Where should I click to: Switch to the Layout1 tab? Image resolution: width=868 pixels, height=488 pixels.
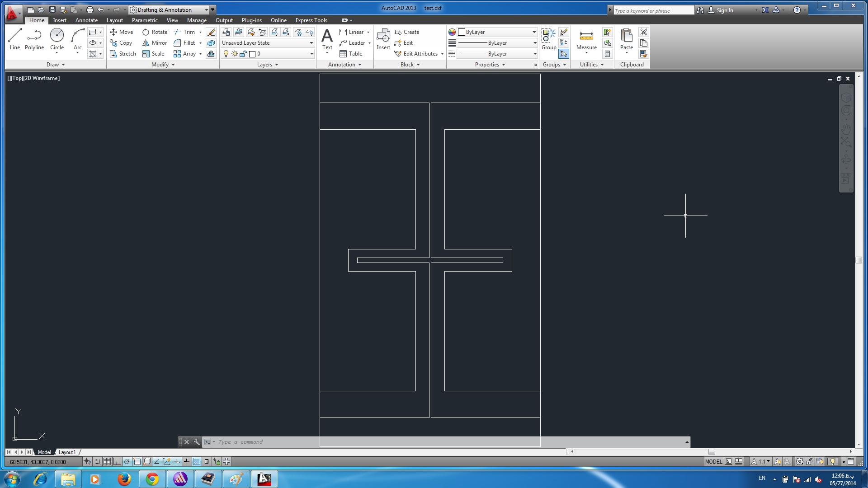coord(67,452)
